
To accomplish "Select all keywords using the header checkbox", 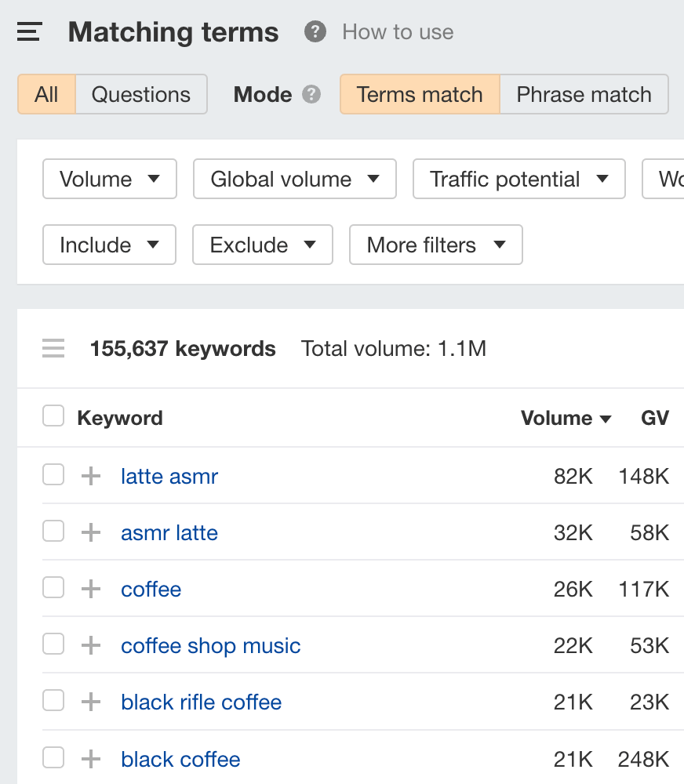I will (53, 416).
